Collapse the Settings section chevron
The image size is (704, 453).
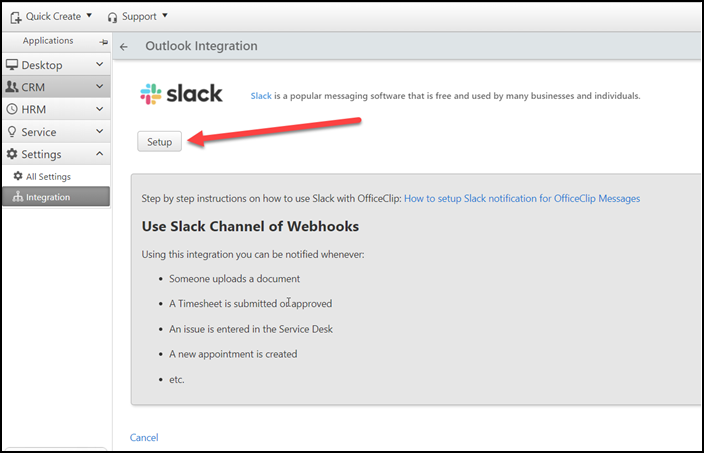[x=100, y=154]
